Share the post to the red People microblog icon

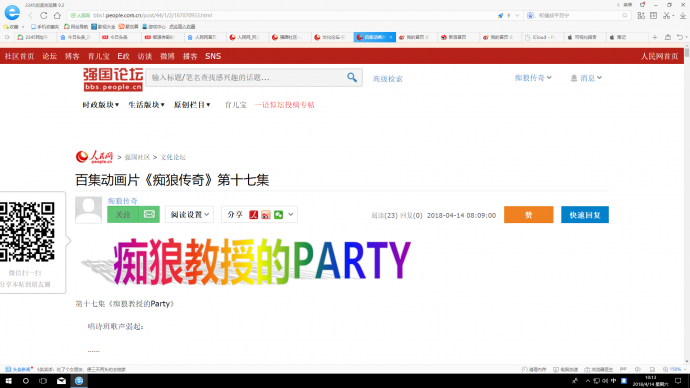253,215
